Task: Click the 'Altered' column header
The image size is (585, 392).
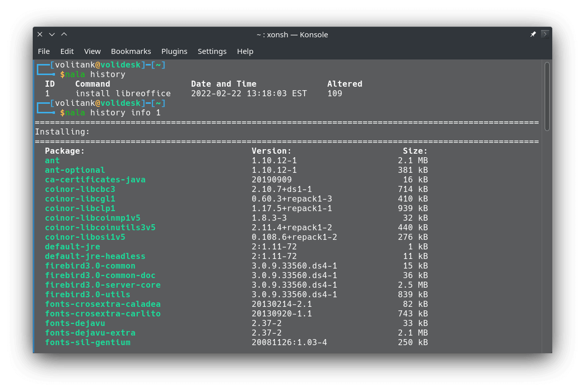Action: tap(345, 84)
